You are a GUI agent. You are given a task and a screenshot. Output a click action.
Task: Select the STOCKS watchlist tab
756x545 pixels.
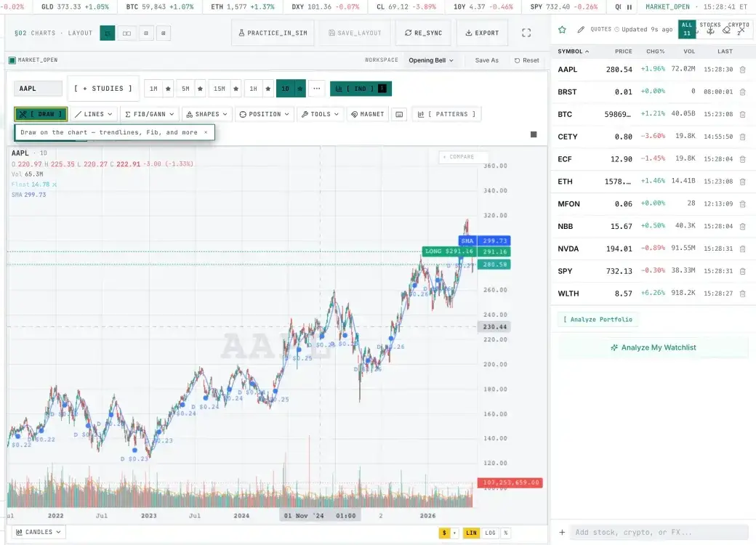710,29
